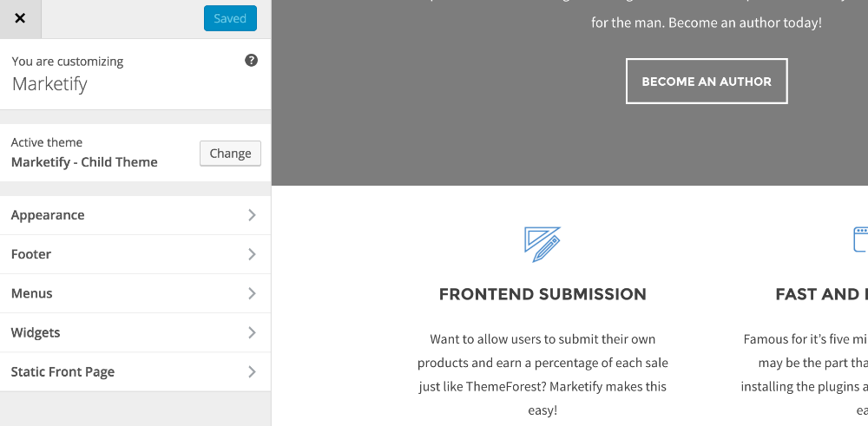This screenshot has width=868, height=426.
Task: Expand the Footer chevron arrow
Action: point(252,254)
